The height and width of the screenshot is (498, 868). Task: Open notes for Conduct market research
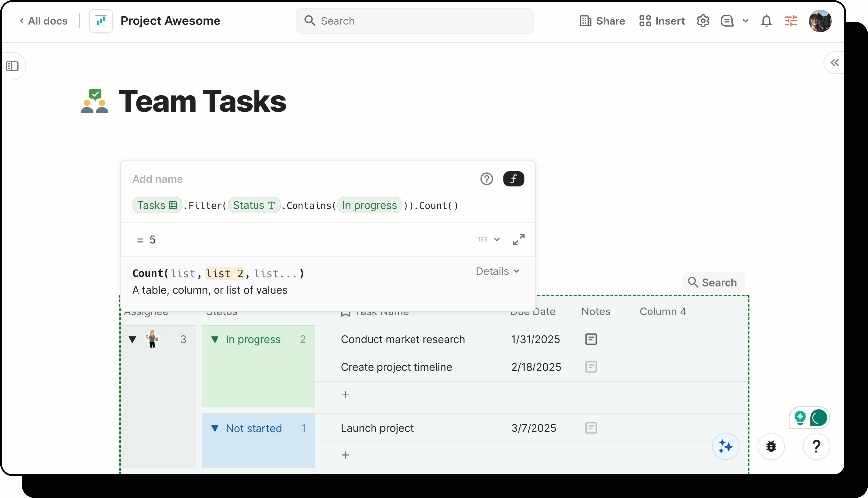(591, 339)
